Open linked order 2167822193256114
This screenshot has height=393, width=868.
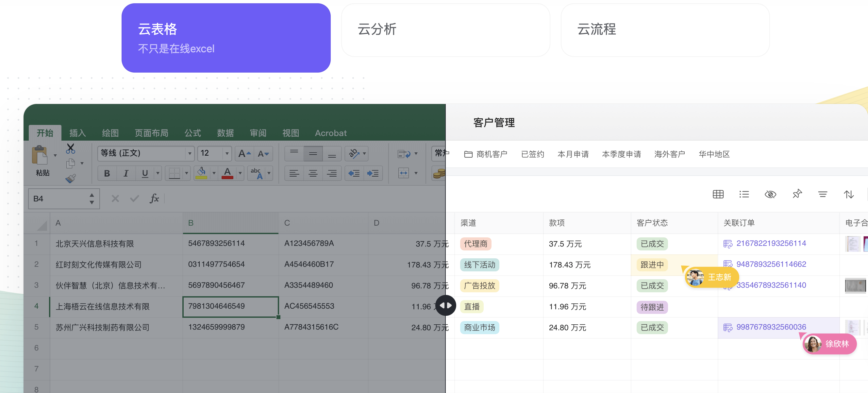771,243
